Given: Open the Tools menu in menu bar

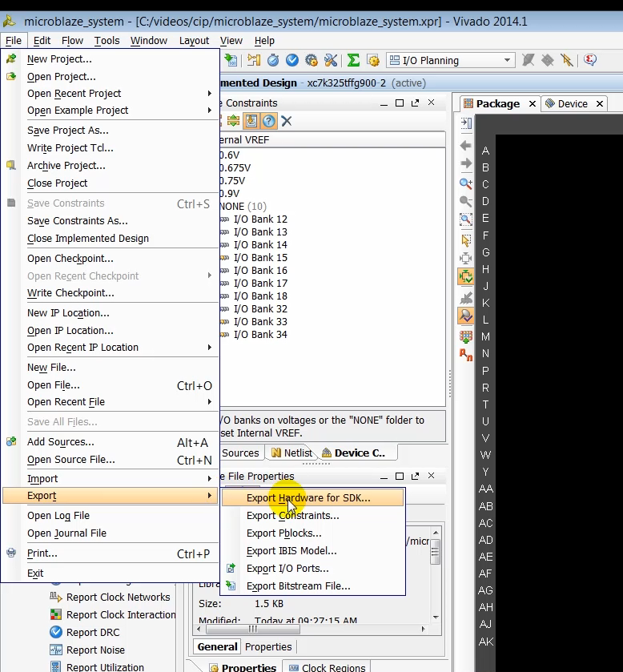Looking at the screenshot, I should pyautogui.click(x=107, y=40).
